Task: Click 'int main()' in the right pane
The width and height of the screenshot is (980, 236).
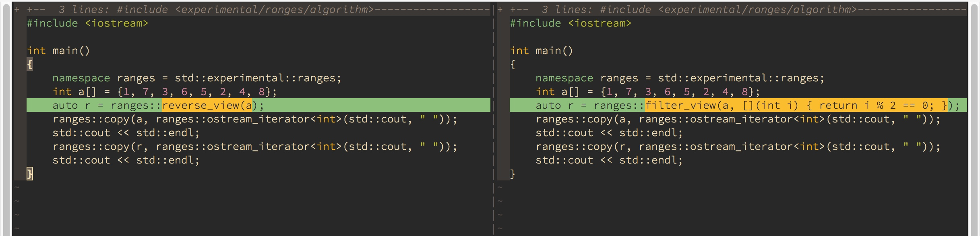Action: tap(542, 51)
